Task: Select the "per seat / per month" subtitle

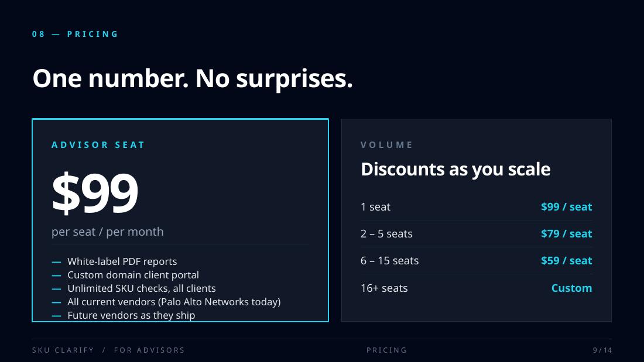Action: (108, 232)
